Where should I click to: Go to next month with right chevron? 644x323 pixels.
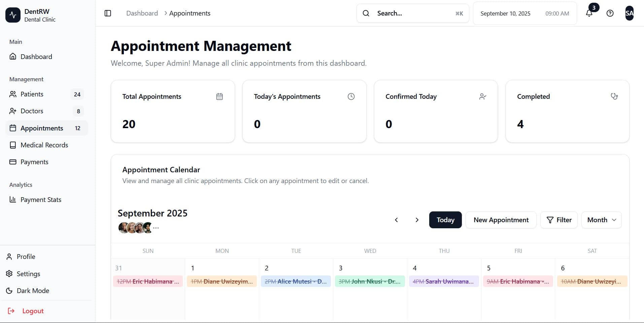point(417,220)
